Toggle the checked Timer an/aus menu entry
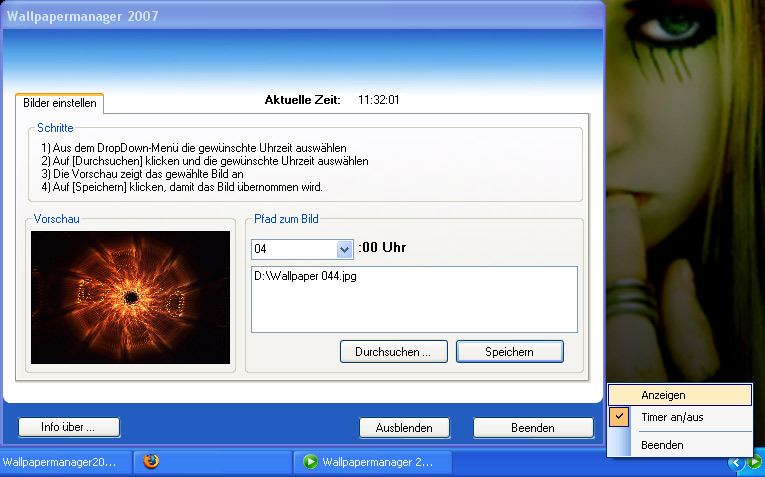The height and width of the screenshot is (477, 765). tap(680, 417)
